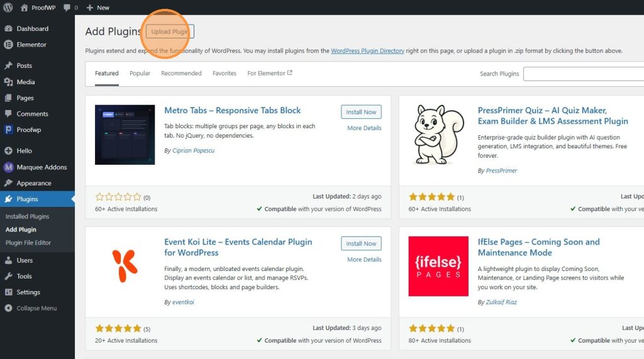This screenshot has height=359, width=644.
Task: Install the Metro Tabs plugin now
Action: pos(361,112)
